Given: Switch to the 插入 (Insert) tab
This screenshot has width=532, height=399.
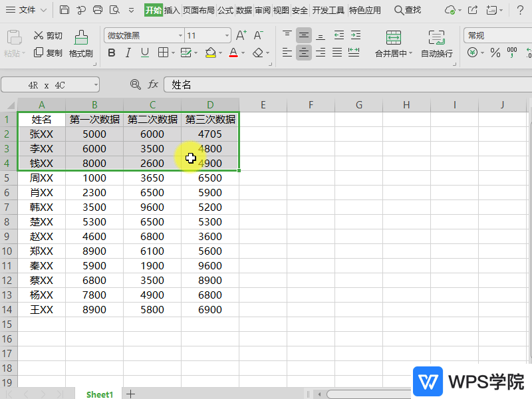Looking at the screenshot, I should pos(172,10).
